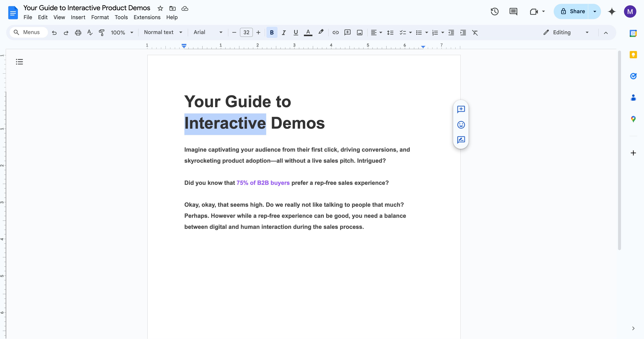Add comment from floating side panel
The width and height of the screenshot is (644, 339).
(x=461, y=109)
